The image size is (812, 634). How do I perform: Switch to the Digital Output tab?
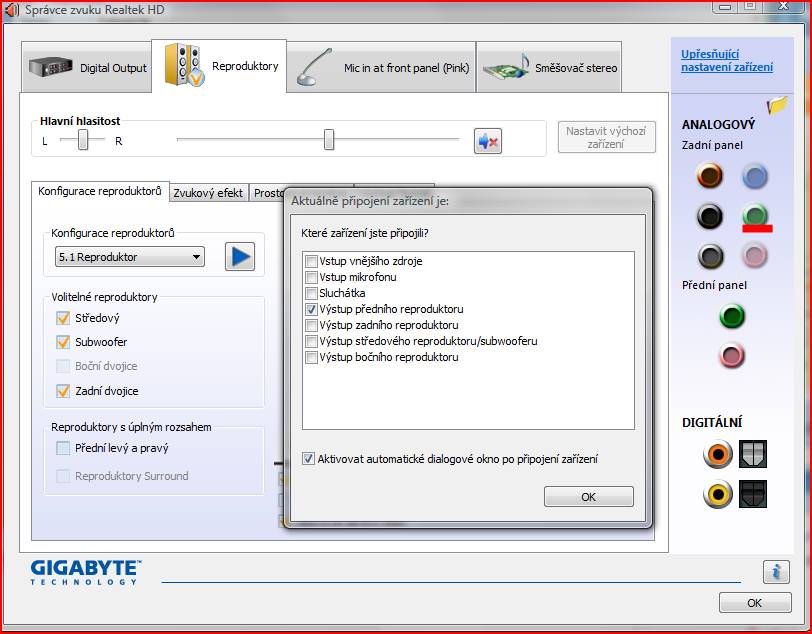[87, 67]
